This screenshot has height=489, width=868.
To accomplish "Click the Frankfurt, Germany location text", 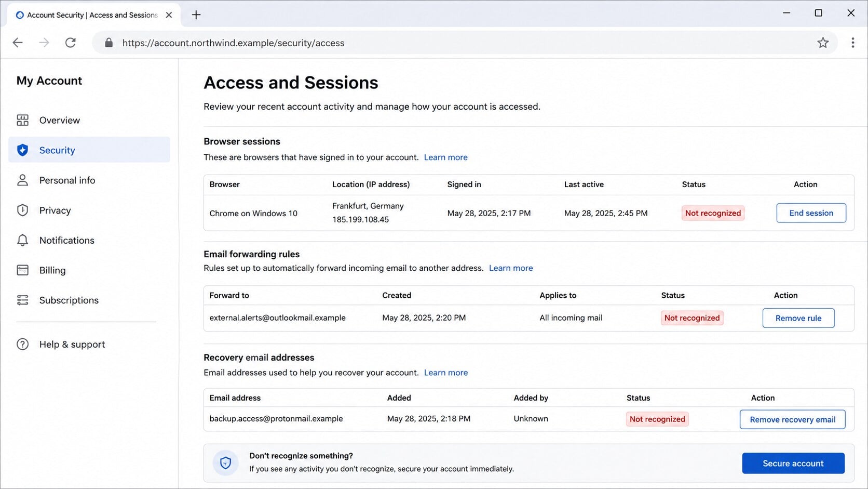I will pos(368,206).
